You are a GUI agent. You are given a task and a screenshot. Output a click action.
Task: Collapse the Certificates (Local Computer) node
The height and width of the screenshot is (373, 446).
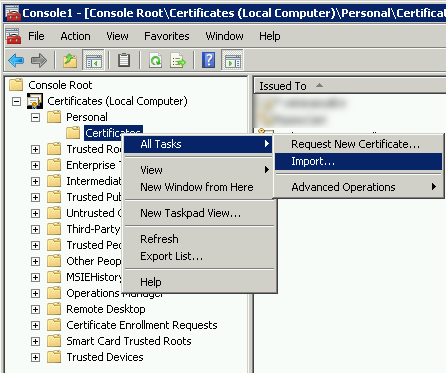[16, 101]
